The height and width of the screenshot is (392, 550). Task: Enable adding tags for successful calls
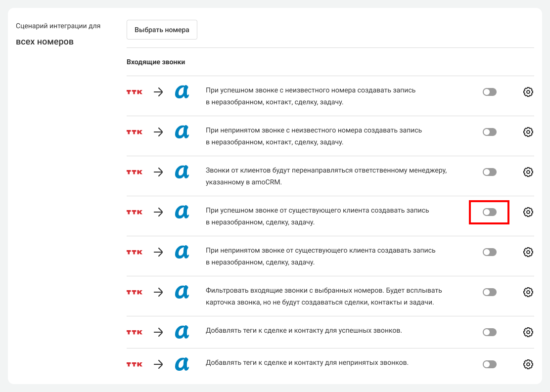(x=489, y=332)
